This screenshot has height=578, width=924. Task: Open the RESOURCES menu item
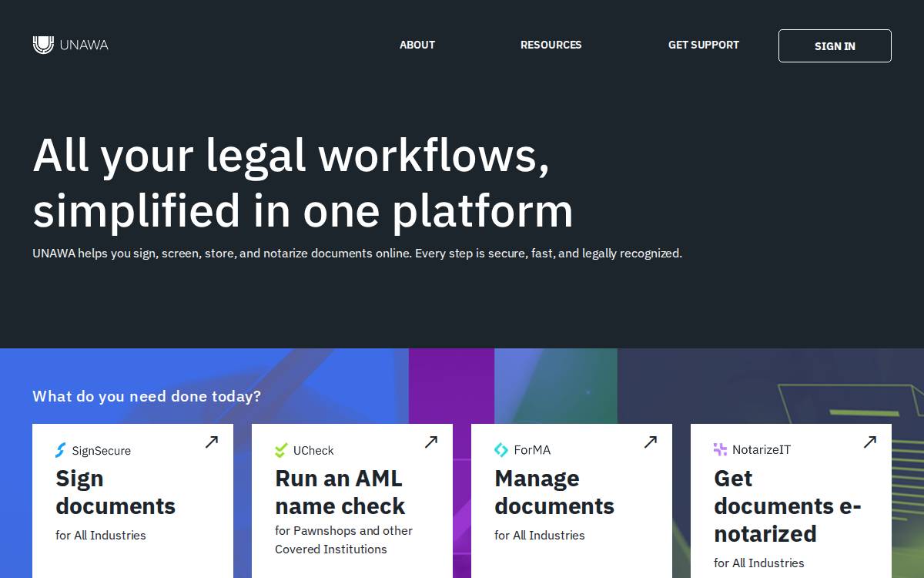551,45
